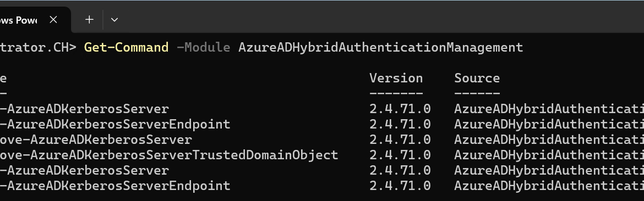Click the administrator.CH prompt text
Image resolution: width=644 pixels, height=201 pixels.
[38, 47]
